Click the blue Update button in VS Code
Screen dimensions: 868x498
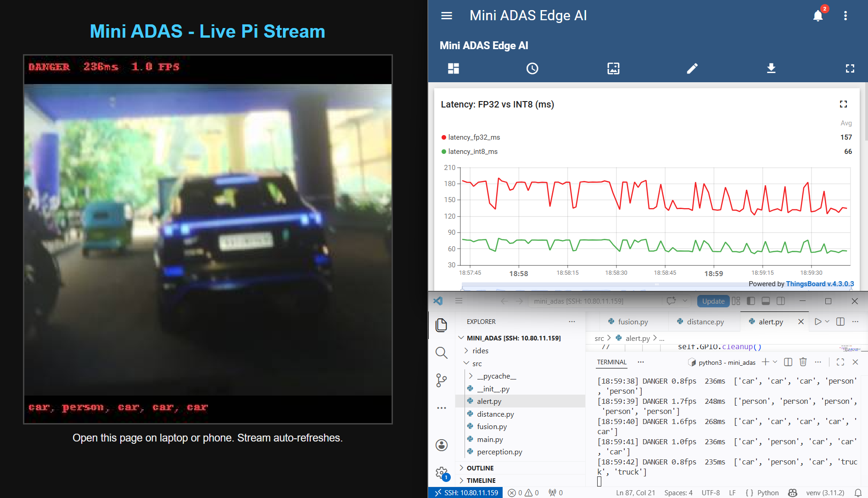pyautogui.click(x=713, y=301)
